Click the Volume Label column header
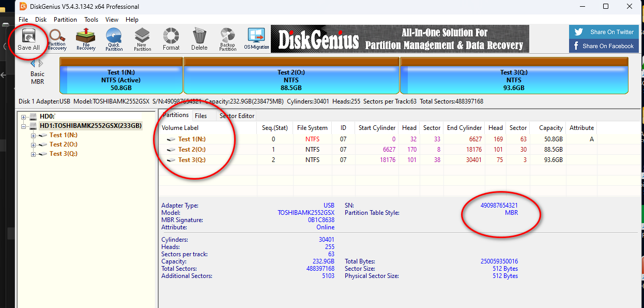This screenshot has height=308, width=644. pos(208,128)
